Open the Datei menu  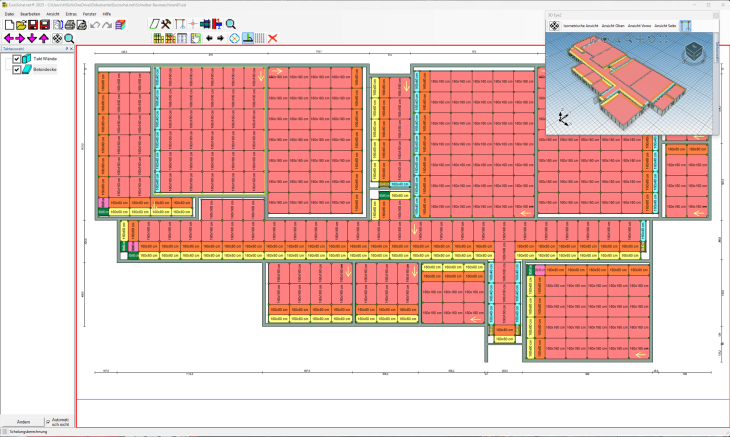[x=9, y=14]
